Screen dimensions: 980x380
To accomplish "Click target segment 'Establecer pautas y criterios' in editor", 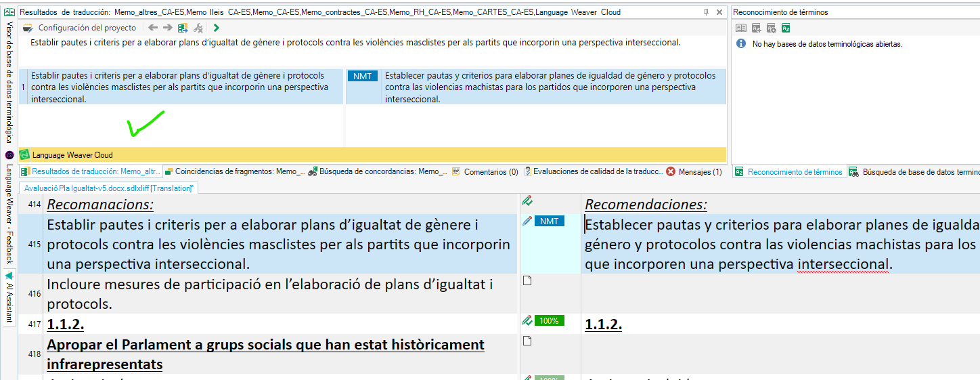I will [x=782, y=244].
